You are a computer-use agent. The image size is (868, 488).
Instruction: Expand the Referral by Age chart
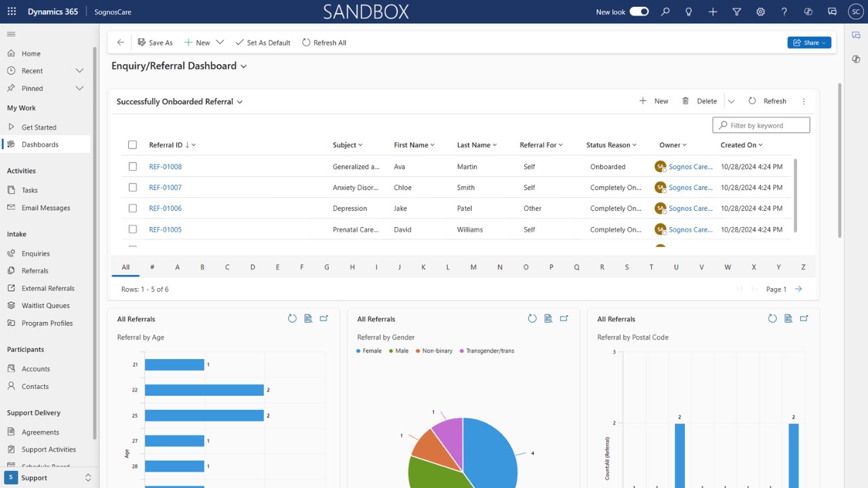click(324, 319)
